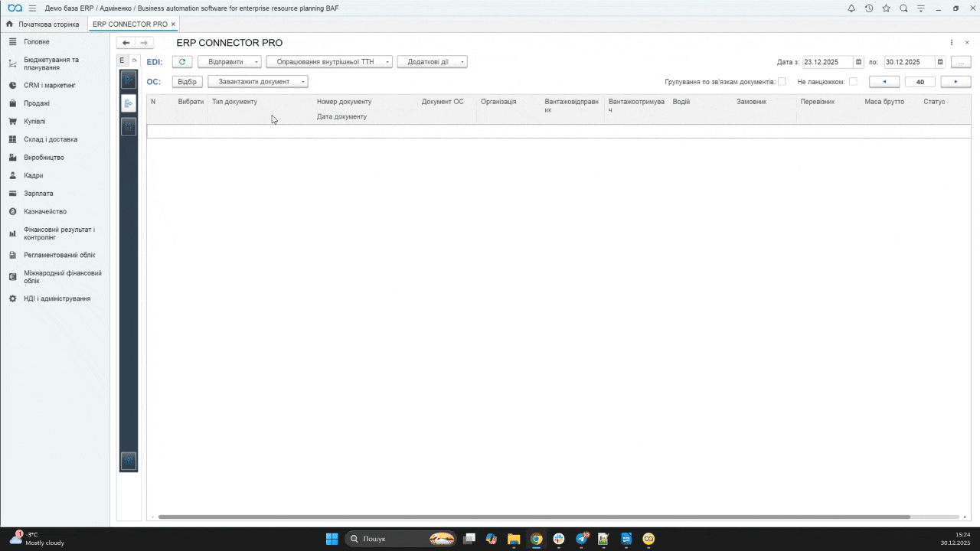Open Склад і доставка section
The width and height of the screenshot is (980, 551).
point(51,140)
